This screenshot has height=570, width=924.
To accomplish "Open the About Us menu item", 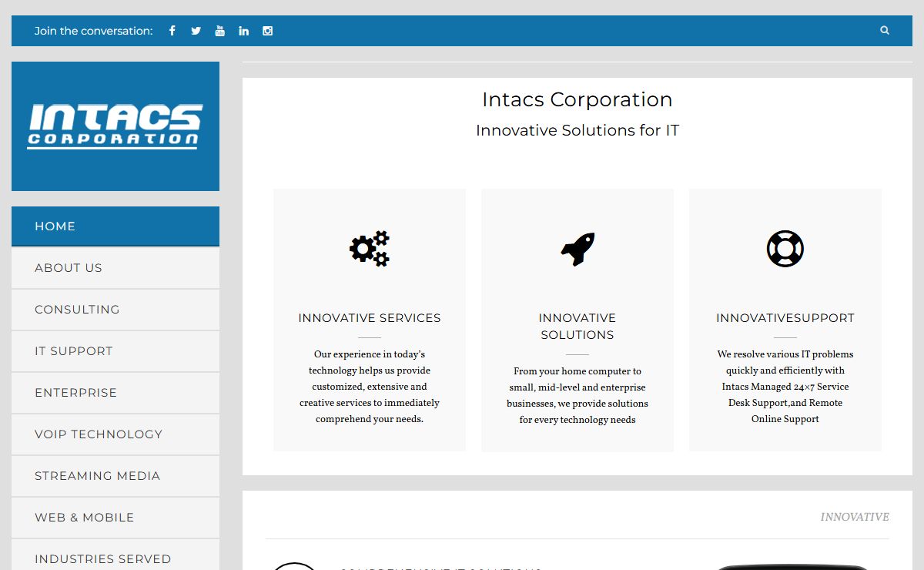I will point(115,268).
